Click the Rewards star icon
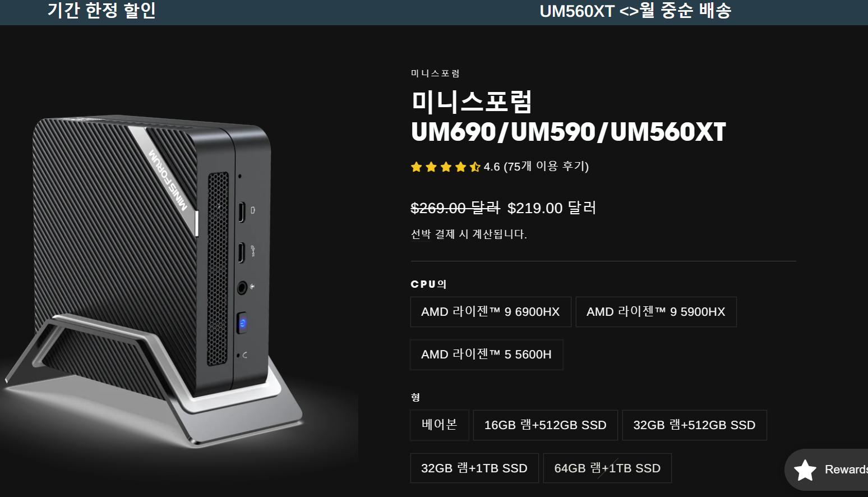This screenshot has width=868, height=497. point(805,470)
